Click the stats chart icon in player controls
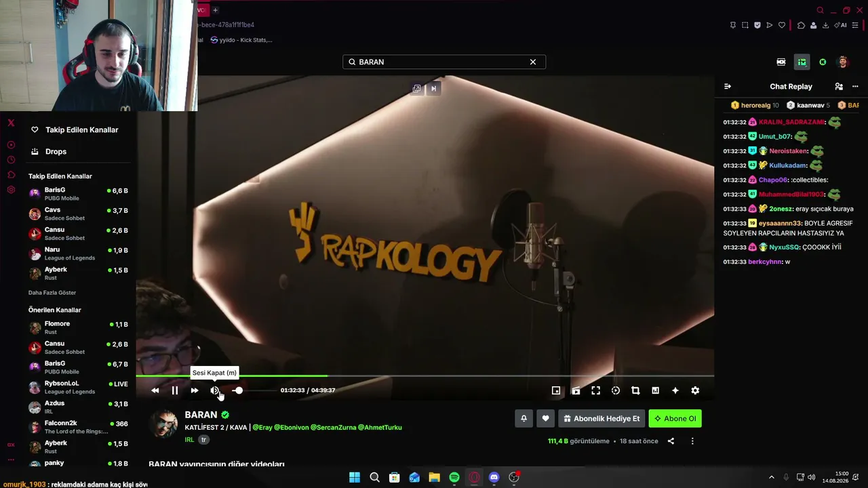 655,390
